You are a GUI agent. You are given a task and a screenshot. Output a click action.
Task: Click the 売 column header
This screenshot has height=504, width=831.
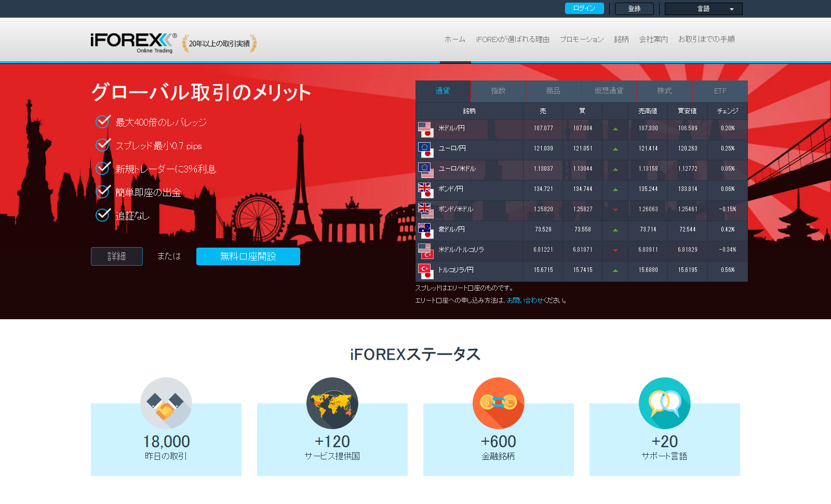(543, 111)
